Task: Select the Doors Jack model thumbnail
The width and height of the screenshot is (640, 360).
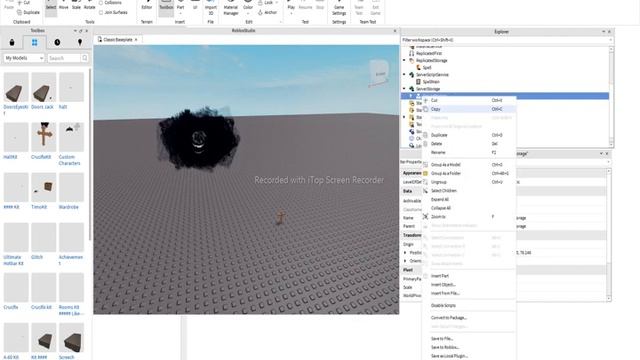Action: click(44, 87)
